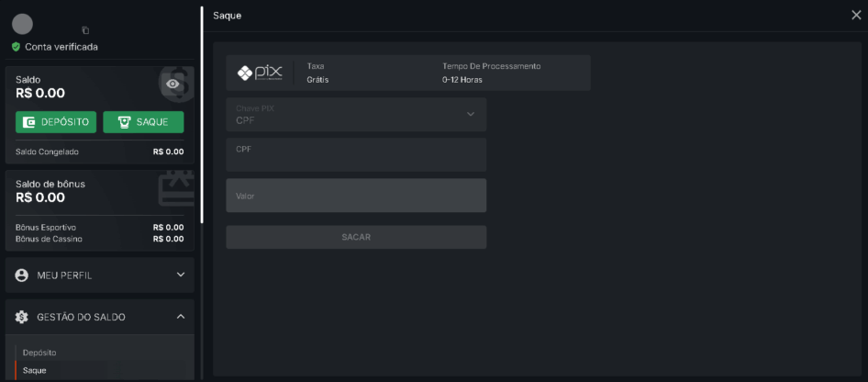This screenshot has width=868, height=382.
Task: Click the green verified shield icon
Action: (16, 47)
